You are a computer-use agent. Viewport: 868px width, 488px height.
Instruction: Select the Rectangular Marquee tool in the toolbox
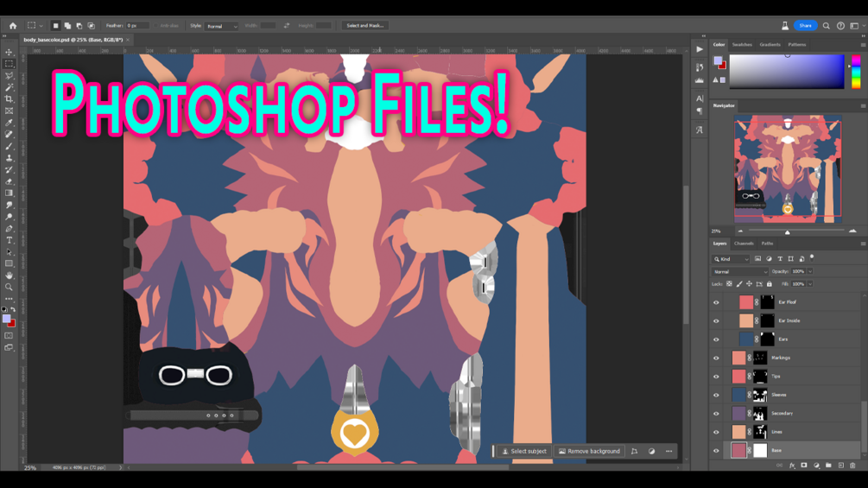pos(9,64)
